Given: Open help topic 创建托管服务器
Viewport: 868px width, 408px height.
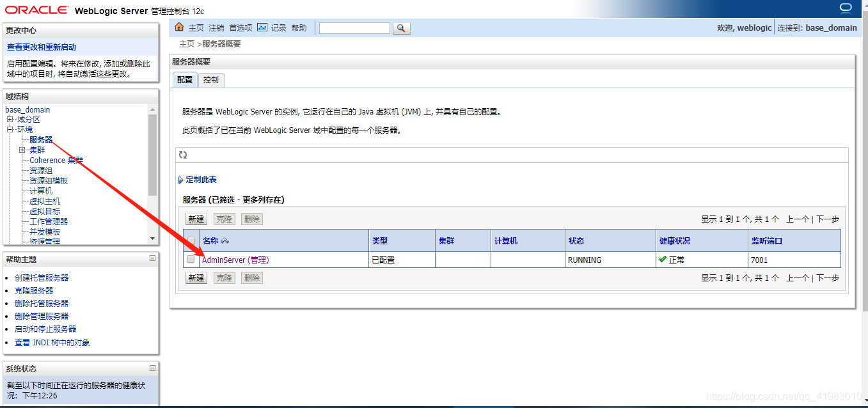Looking at the screenshot, I should point(42,278).
